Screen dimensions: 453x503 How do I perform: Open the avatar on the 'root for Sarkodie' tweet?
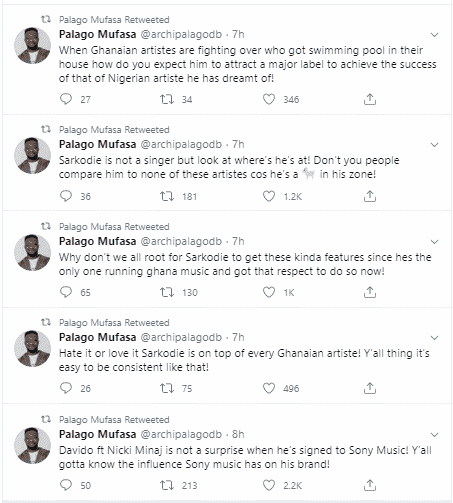pos(32,252)
